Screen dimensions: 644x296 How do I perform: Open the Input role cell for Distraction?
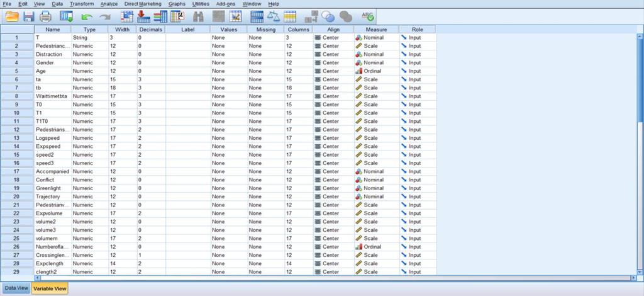[418, 54]
